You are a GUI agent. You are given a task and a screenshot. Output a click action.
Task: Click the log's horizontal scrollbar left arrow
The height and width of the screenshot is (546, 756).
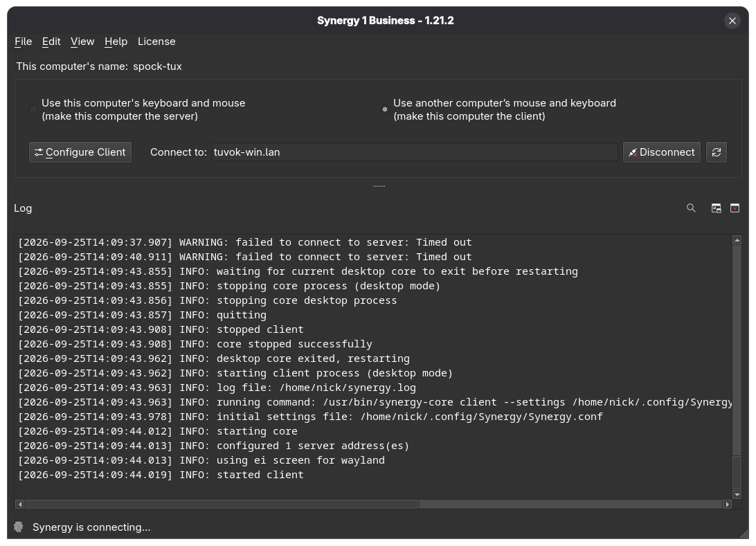[x=20, y=504]
